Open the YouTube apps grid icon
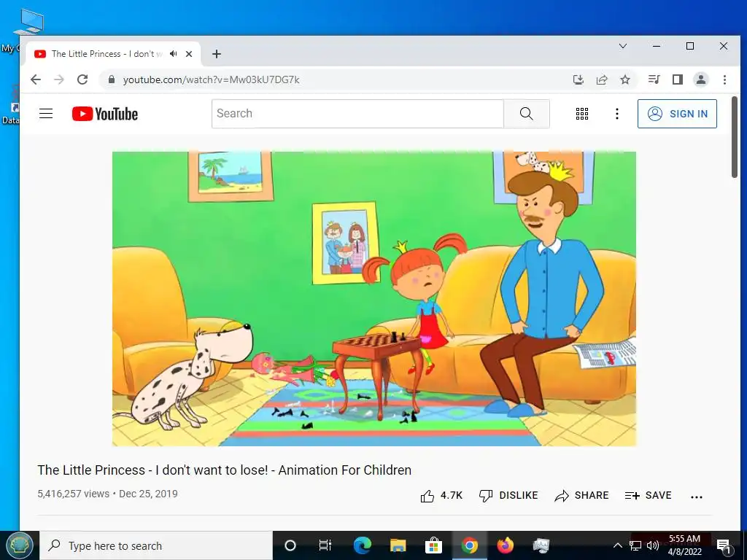Viewport: 747px width, 560px height. [x=581, y=114]
